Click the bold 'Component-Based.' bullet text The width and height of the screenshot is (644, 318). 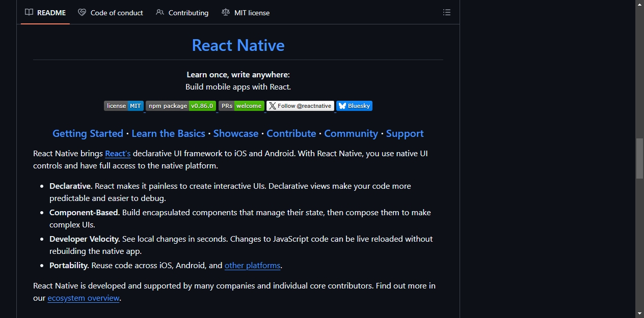pyautogui.click(x=85, y=212)
